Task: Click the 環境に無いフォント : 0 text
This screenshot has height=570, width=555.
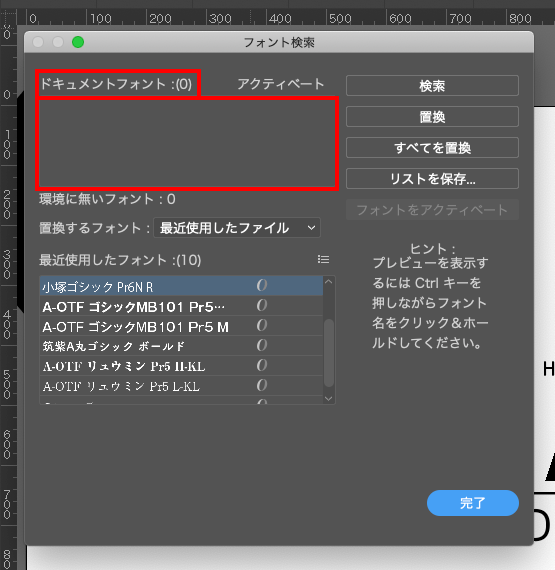Action: click(108, 199)
